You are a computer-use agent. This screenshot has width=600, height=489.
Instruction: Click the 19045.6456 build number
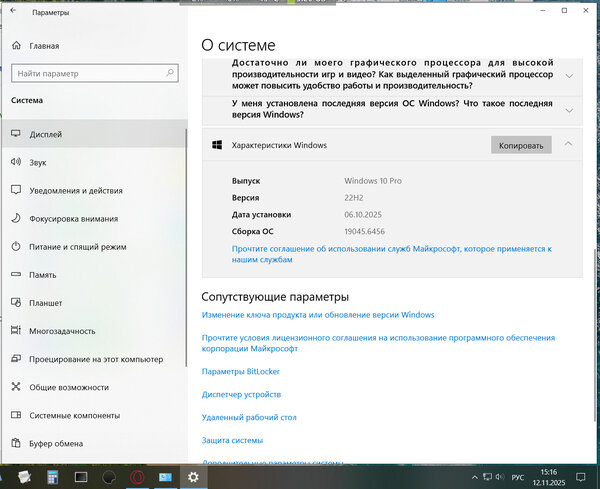[365, 231]
